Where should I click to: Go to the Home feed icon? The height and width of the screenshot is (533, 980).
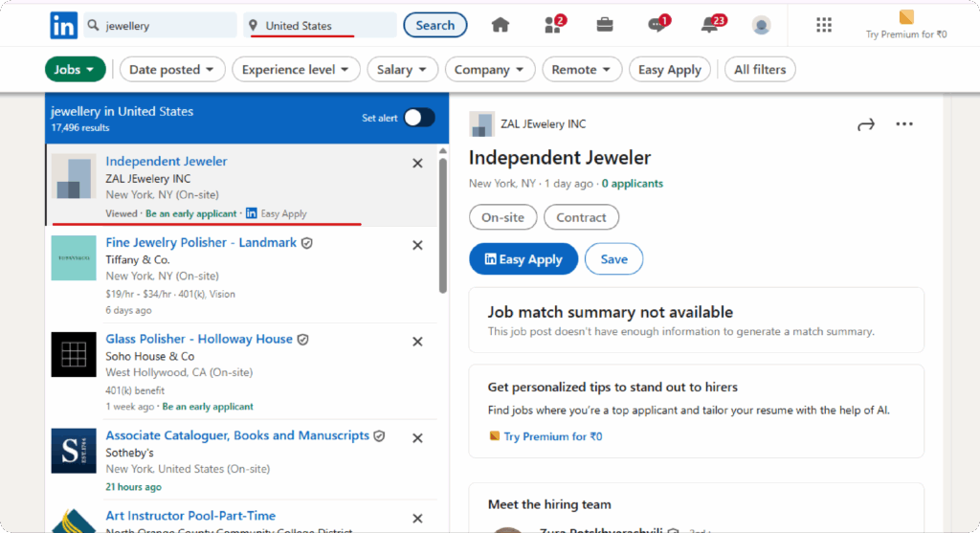click(x=500, y=25)
